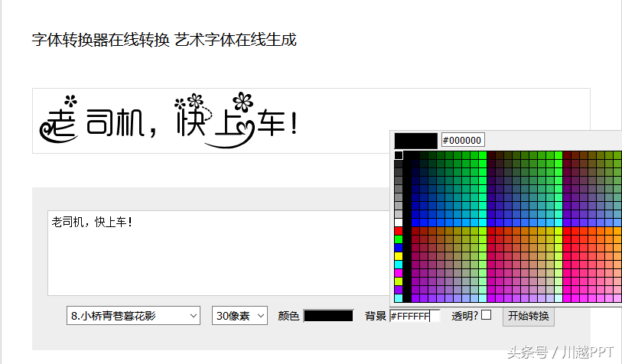Select the lime yellow-green swatch in basic colors column
Screen dimensions: 622x364
click(x=399, y=281)
